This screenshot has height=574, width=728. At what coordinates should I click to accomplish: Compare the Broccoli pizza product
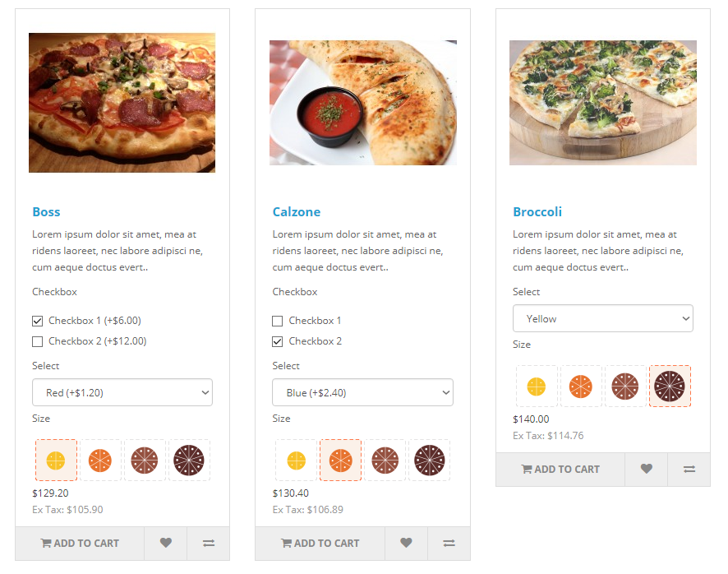689,470
